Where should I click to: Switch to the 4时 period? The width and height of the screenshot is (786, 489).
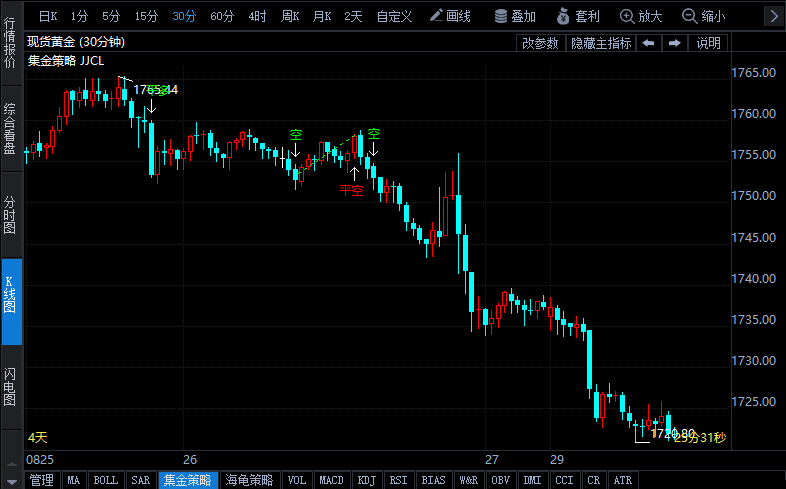click(257, 17)
